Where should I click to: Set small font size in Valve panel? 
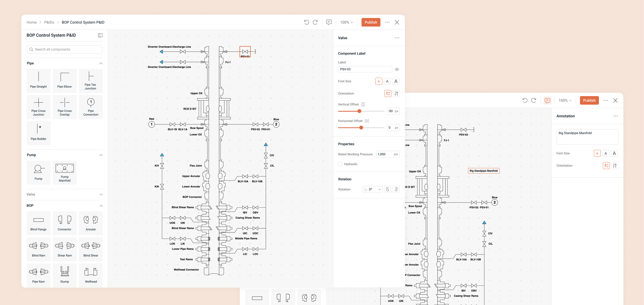pyautogui.click(x=379, y=81)
